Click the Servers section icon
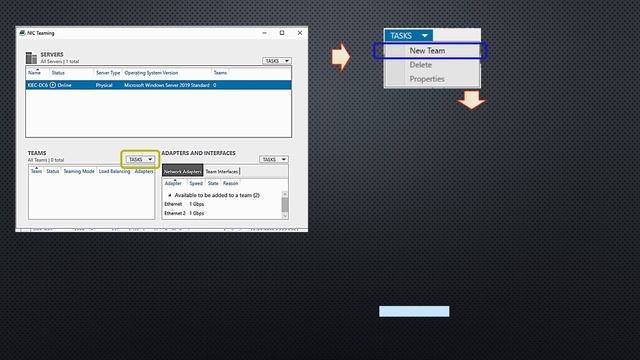The image size is (640, 360). pyautogui.click(x=31, y=58)
